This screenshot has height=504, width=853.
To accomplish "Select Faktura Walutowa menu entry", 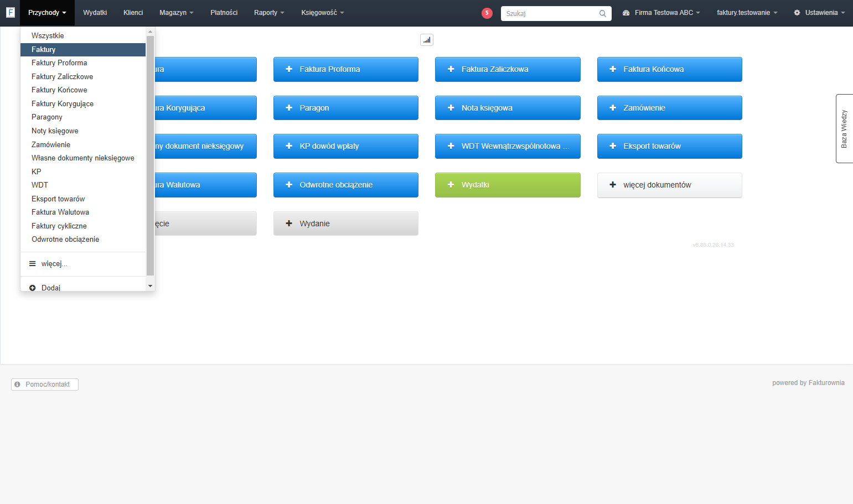I will click(83, 212).
